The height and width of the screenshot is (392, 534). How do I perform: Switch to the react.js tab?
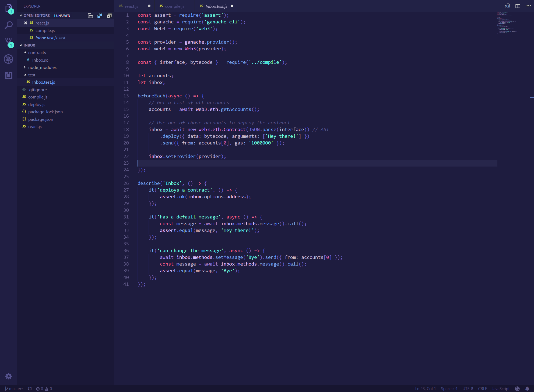(x=131, y=6)
